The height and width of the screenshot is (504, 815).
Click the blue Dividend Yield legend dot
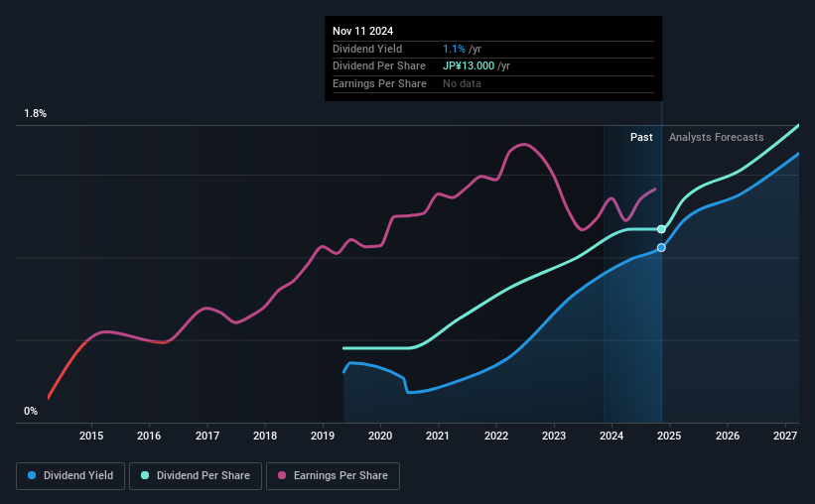32,475
